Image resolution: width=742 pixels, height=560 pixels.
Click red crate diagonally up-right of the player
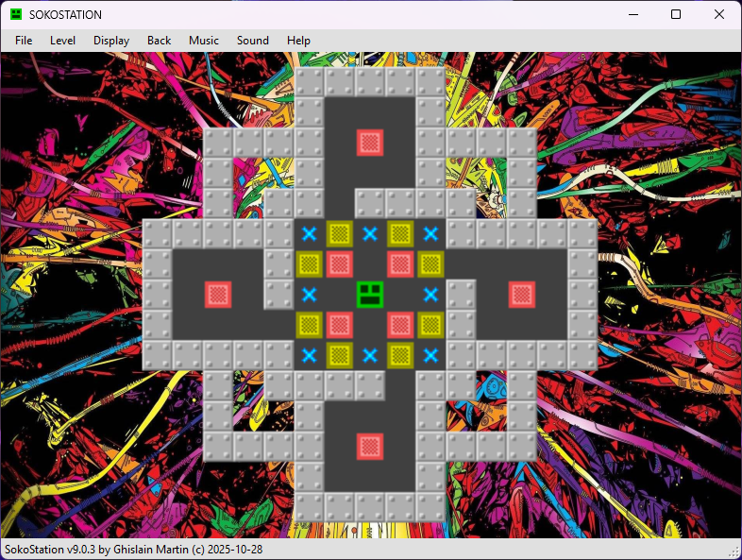[x=400, y=264]
